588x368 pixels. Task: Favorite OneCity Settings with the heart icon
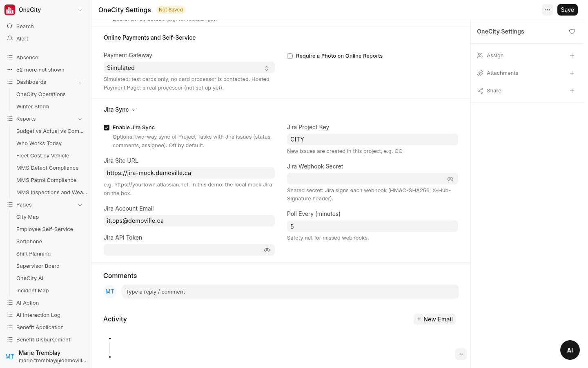tap(572, 31)
